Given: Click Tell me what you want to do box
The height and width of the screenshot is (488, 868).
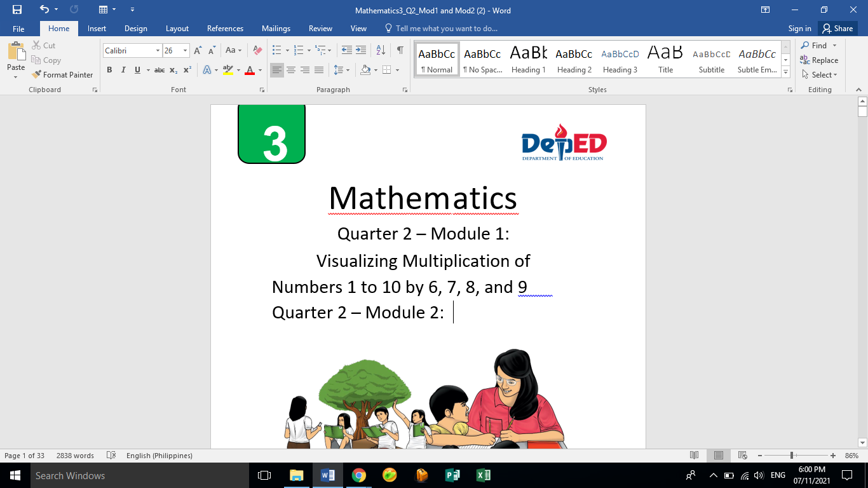Looking at the screenshot, I should pos(442,29).
